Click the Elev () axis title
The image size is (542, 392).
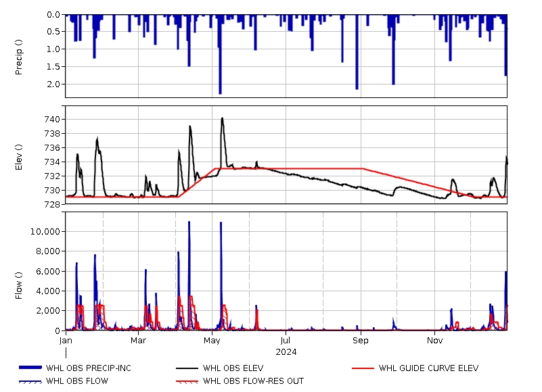pos(19,157)
